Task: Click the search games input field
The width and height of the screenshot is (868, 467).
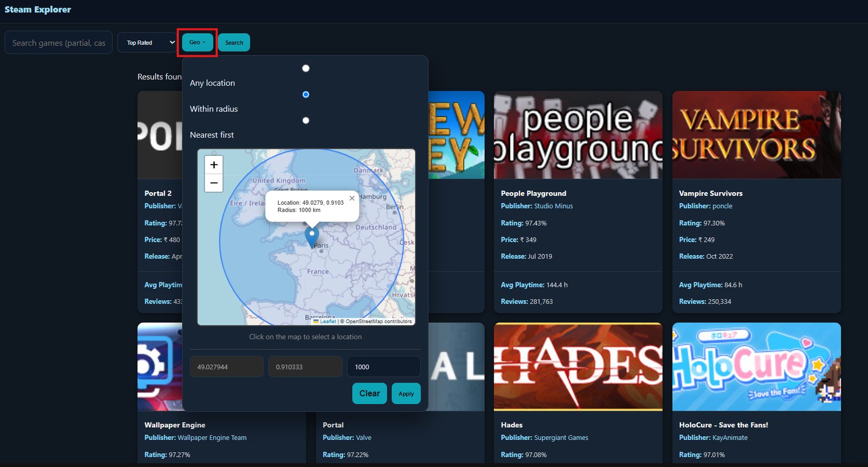Action: (x=59, y=42)
